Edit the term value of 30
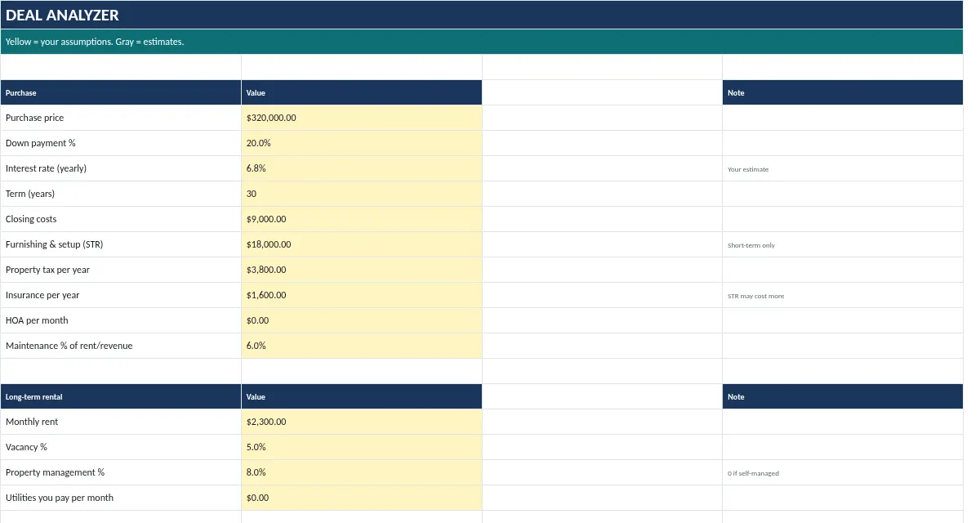 coord(362,194)
